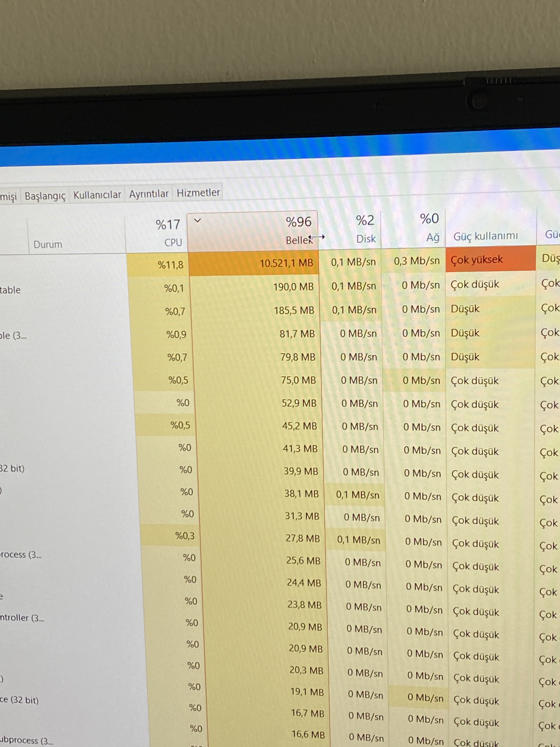This screenshot has height=747, width=560.
Task: Select the row ending with 'ntroller (3...'
Action: [22, 618]
